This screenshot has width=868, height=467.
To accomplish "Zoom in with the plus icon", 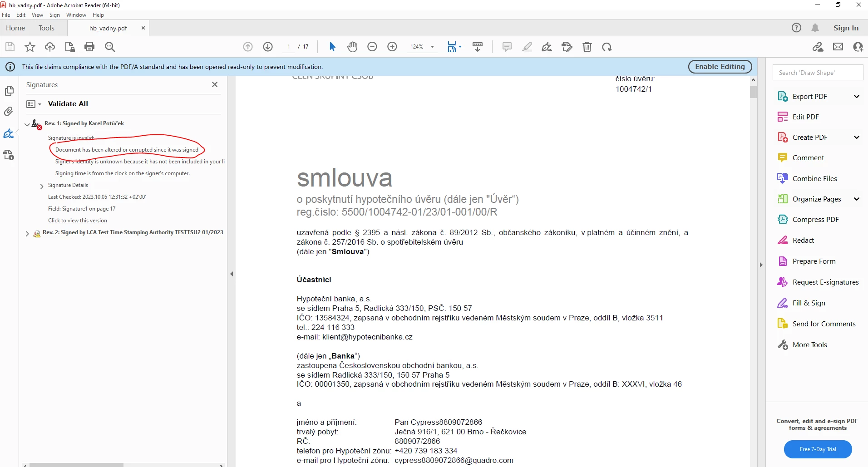I will point(392,47).
